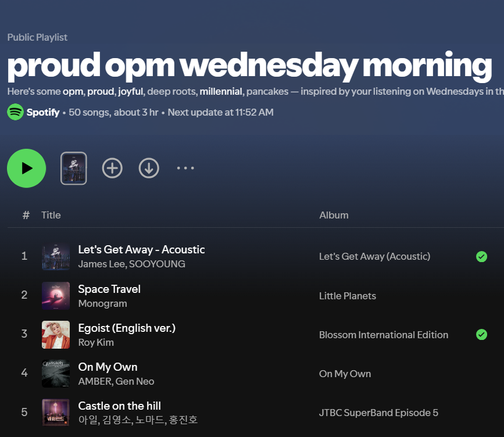This screenshot has height=437, width=504.
Task: Open artist AMBER
Action: [x=95, y=381]
